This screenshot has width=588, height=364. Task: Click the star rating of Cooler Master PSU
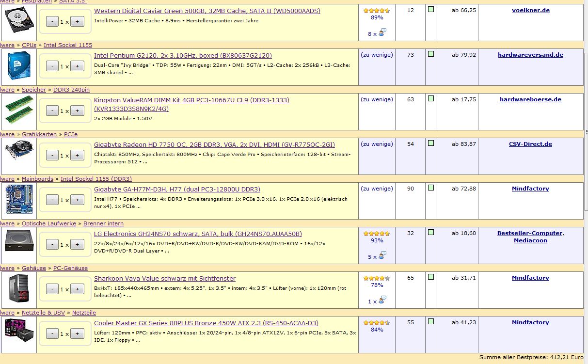pos(377,322)
